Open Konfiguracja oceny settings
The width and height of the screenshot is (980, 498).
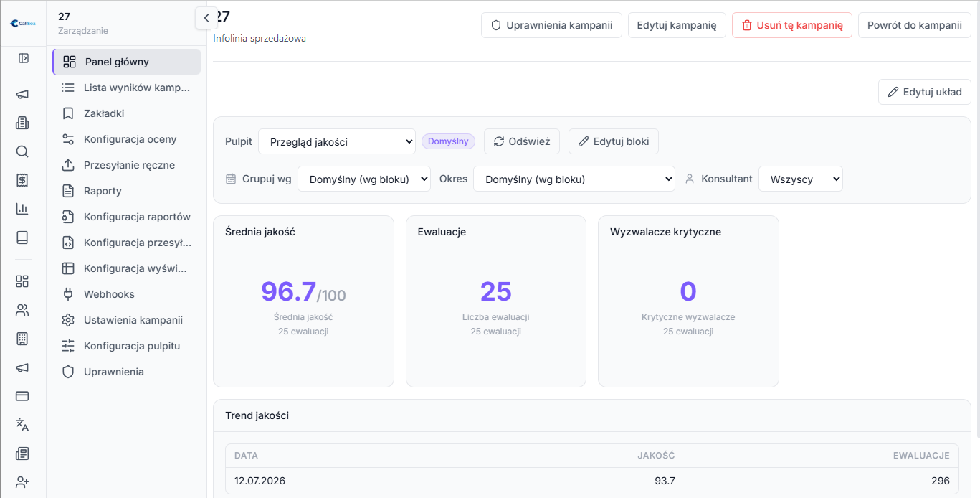tap(127, 139)
